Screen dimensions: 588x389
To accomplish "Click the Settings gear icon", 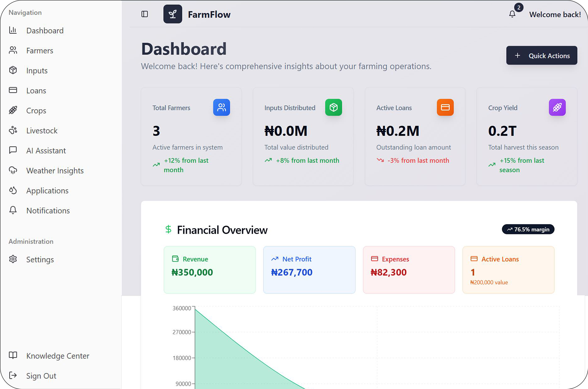I will coord(13,259).
